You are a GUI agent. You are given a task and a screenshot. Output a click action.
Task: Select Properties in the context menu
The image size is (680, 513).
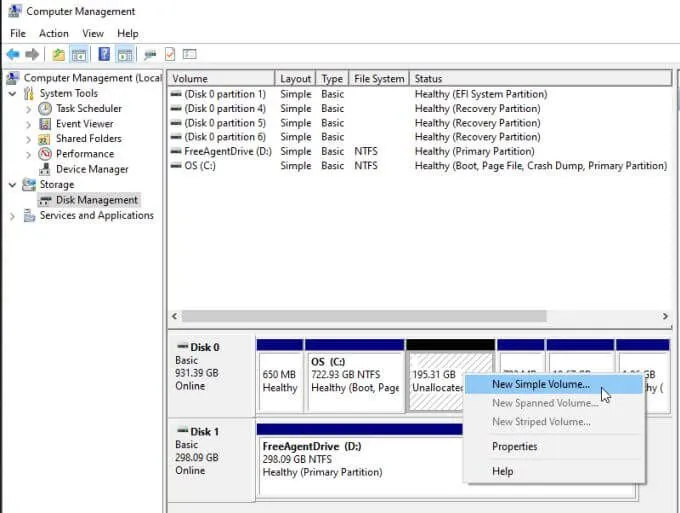coord(514,446)
